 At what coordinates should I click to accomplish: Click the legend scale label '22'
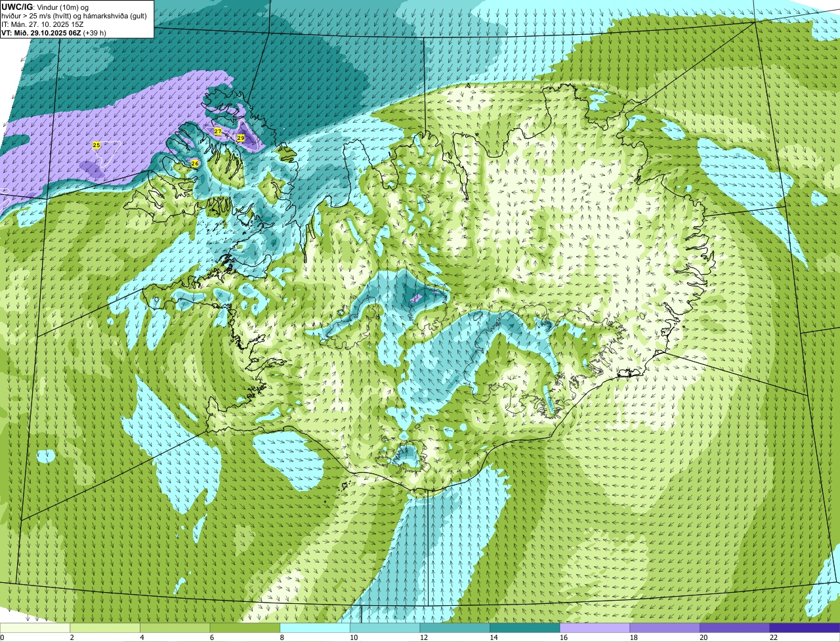click(774, 637)
